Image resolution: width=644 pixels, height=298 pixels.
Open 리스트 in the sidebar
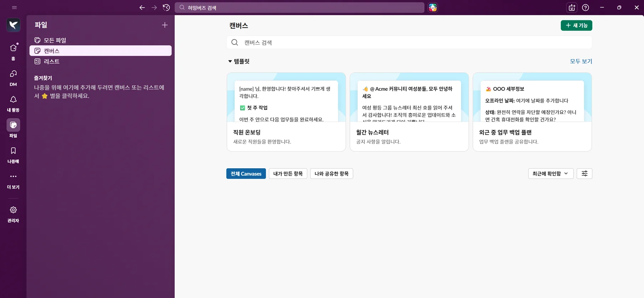pos(52,61)
